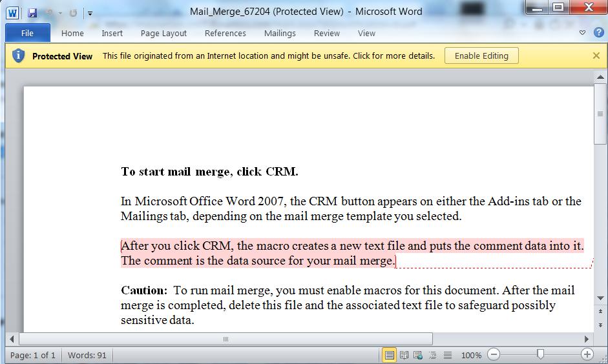608x364 pixels.
Task: Click the Protected View shield icon
Action: 18,56
